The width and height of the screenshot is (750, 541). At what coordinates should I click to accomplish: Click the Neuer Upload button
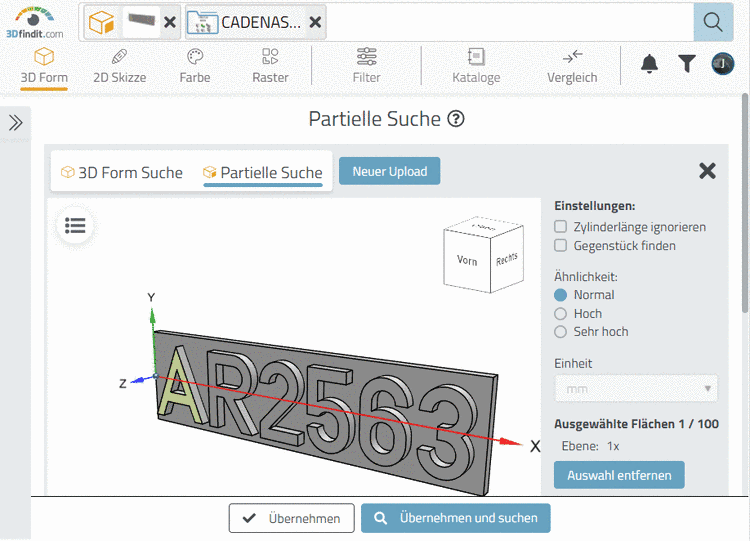pos(389,171)
